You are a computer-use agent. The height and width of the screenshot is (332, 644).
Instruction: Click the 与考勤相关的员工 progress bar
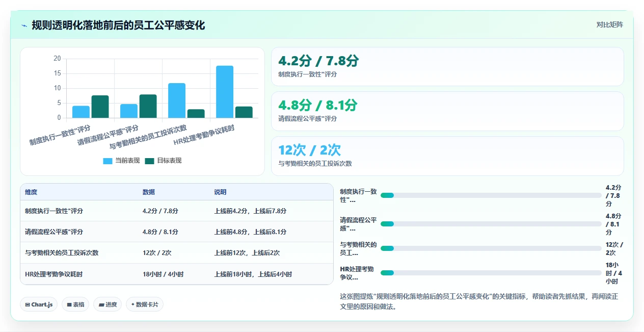[x=491, y=248]
